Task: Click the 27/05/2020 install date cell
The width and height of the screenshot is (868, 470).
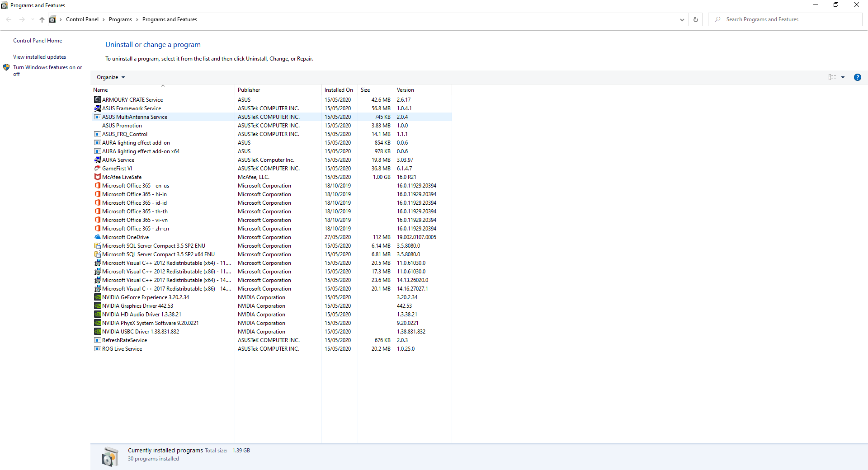Action: pos(338,237)
